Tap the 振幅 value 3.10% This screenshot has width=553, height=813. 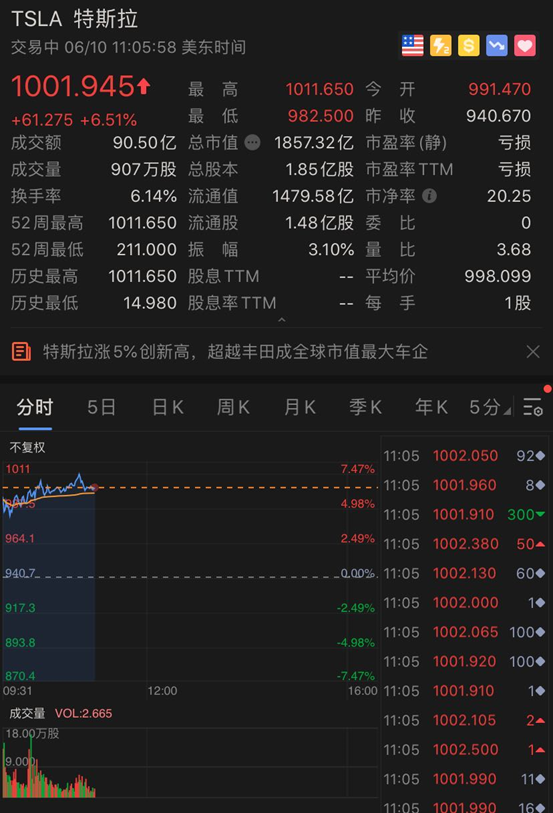(x=331, y=249)
